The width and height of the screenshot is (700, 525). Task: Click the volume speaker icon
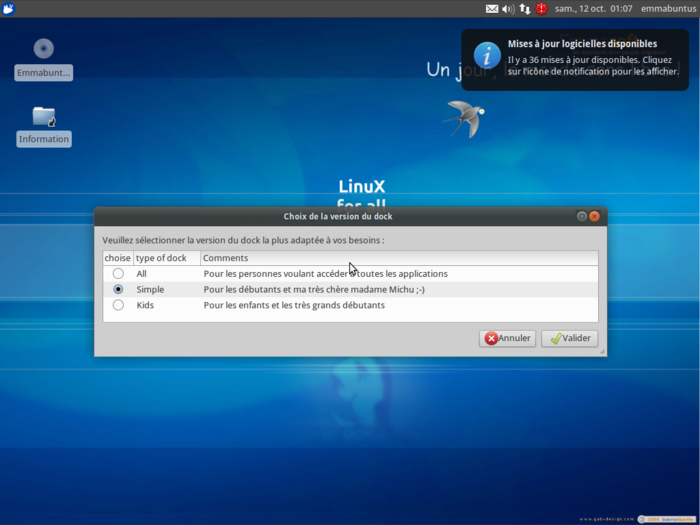click(x=507, y=9)
